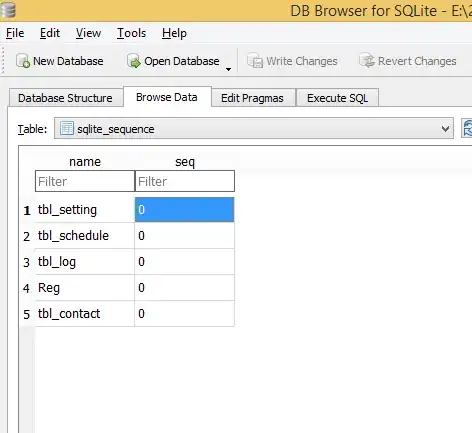The width and height of the screenshot is (472, 433).
Task: Click the database app icon in the title bar
Action: tap(8, 9)
